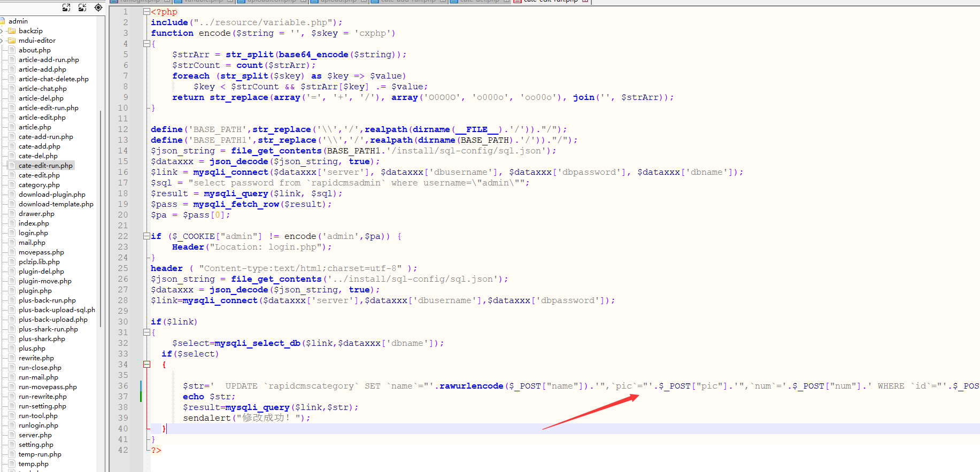Select index.php in the file tree

[x=34, y=223]
